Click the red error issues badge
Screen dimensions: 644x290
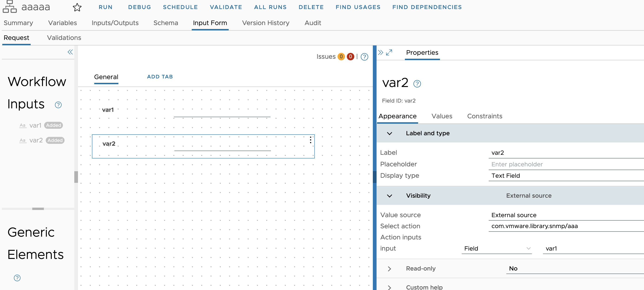[x=351, y=56]
